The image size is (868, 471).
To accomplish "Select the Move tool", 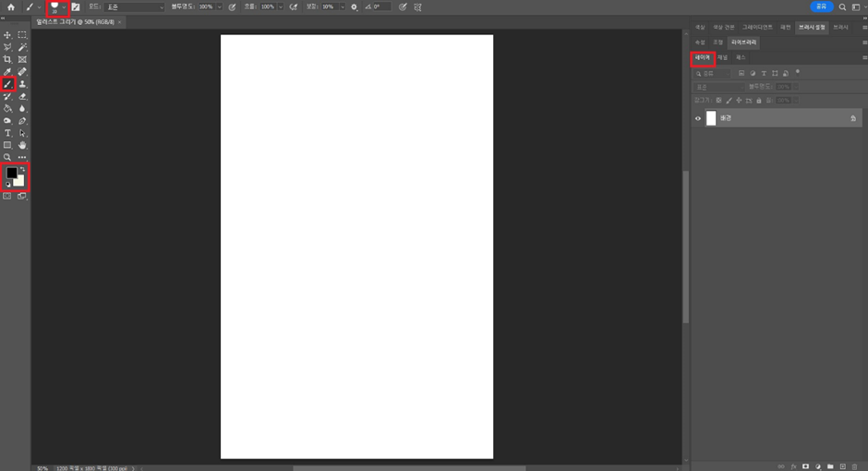I will [x=7, y=35].
